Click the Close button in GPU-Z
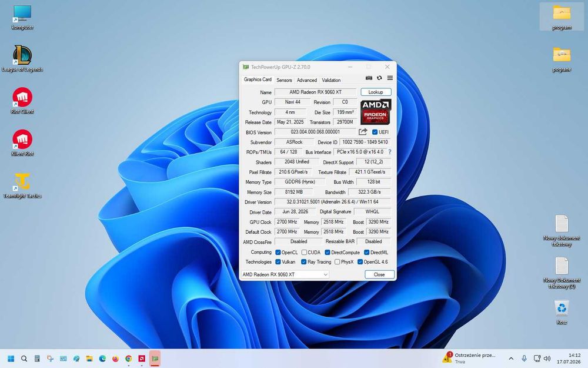The height and width of the screenshot is (368, 588). [379, 274]
